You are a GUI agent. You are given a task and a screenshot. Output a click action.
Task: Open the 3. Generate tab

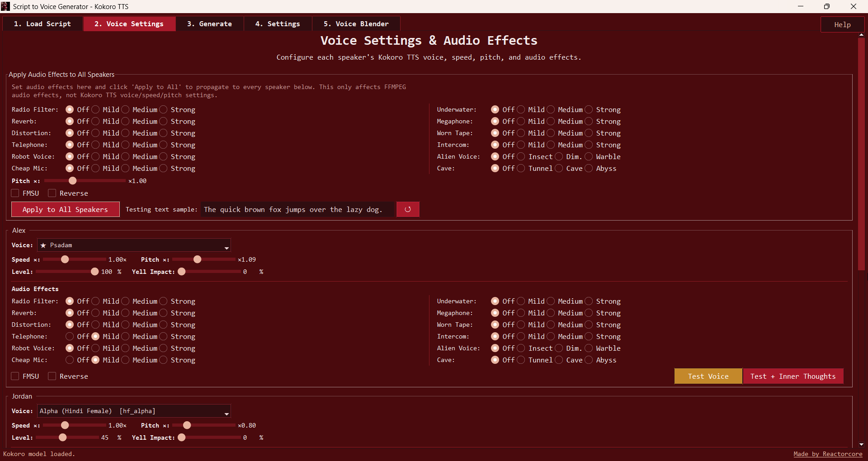pos(209,24)
